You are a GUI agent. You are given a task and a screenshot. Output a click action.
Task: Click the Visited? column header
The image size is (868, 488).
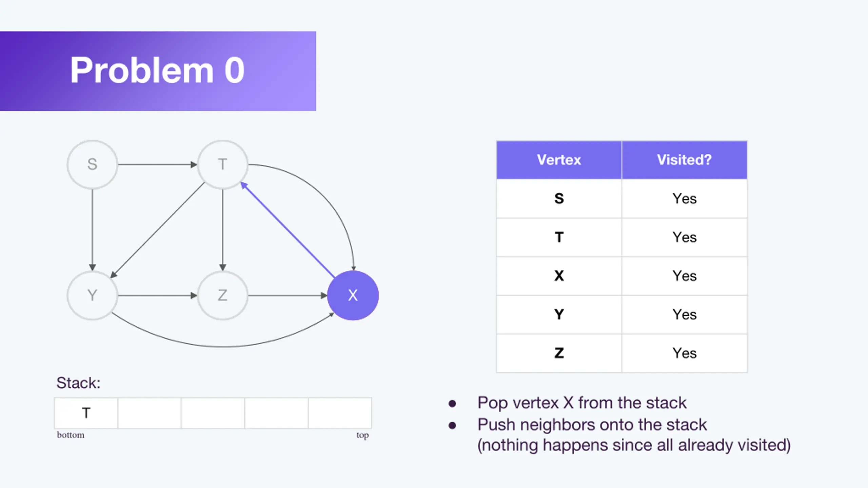[x=685, y=160]
